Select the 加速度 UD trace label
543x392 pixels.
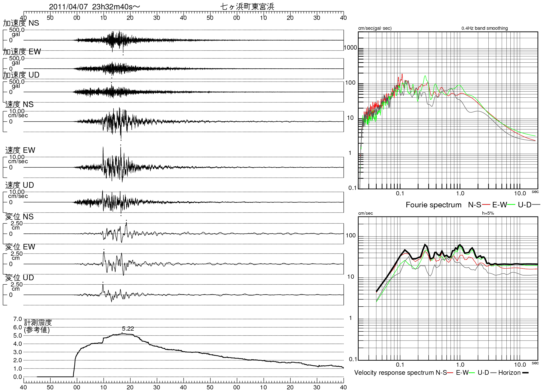click(x=21, y=75)
